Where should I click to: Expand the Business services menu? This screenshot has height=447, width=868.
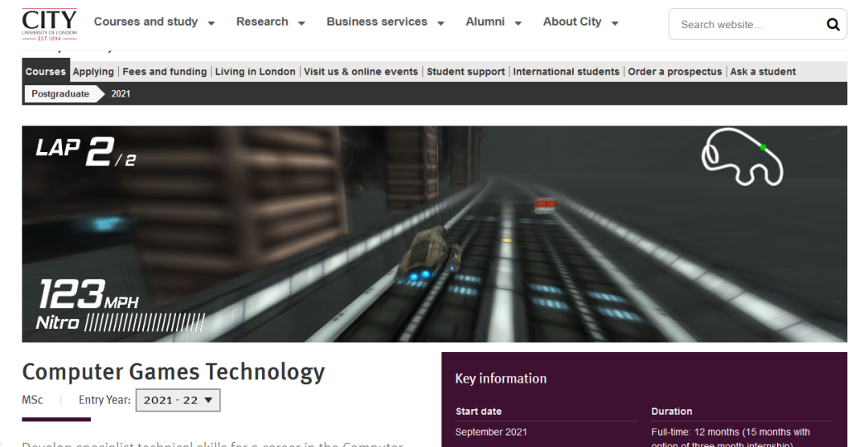(x=385, y=23)
